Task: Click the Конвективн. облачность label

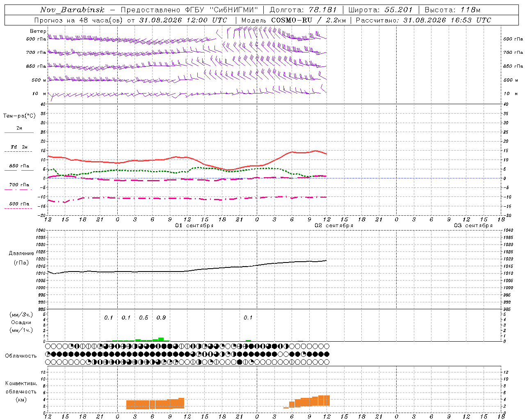Action: (x=21, y=391)
